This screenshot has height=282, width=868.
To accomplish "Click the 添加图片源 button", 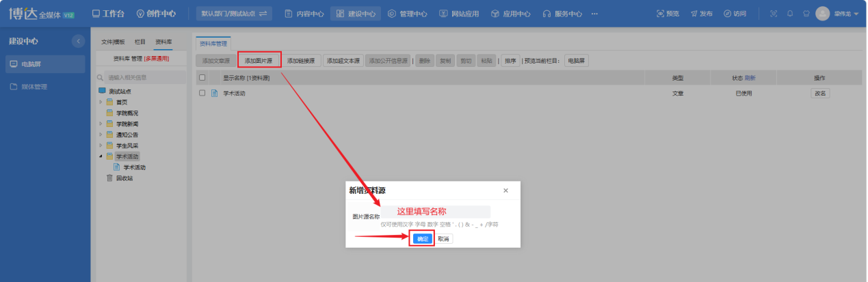I will click(259, 61).
